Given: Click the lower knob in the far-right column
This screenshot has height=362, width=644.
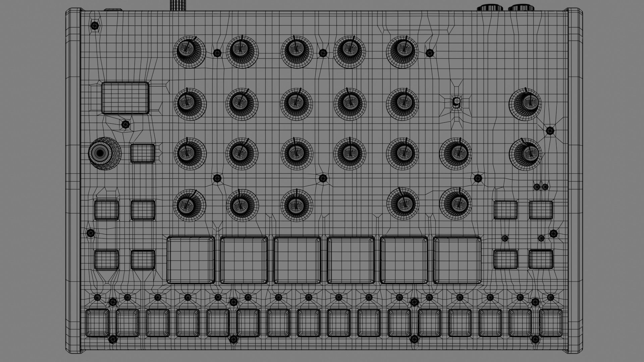Looking at the screenshot, I should tap(525, 154).
